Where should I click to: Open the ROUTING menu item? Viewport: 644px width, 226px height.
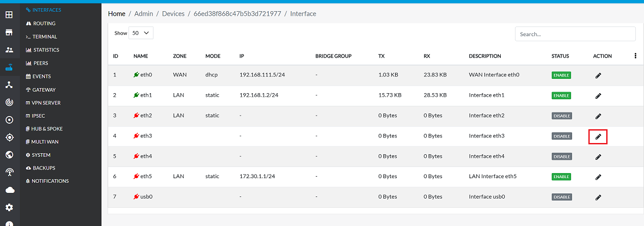click(x=44, y=23)
